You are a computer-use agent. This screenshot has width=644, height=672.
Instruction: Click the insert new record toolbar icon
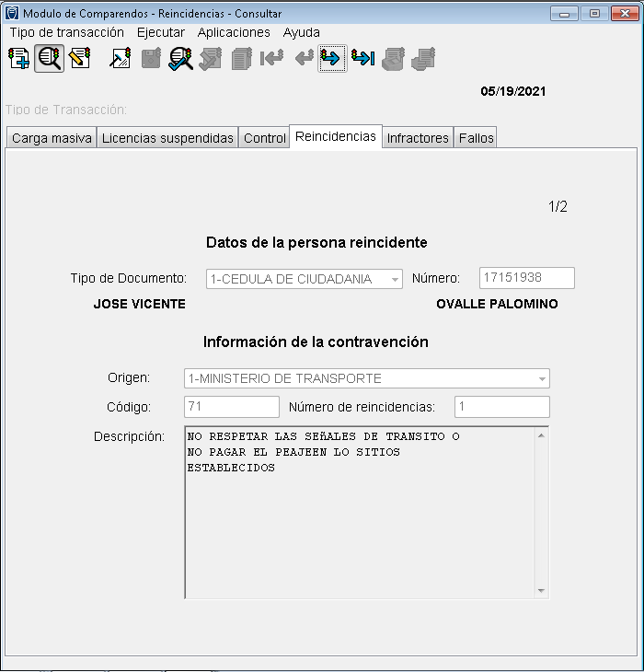click(18, 59)
